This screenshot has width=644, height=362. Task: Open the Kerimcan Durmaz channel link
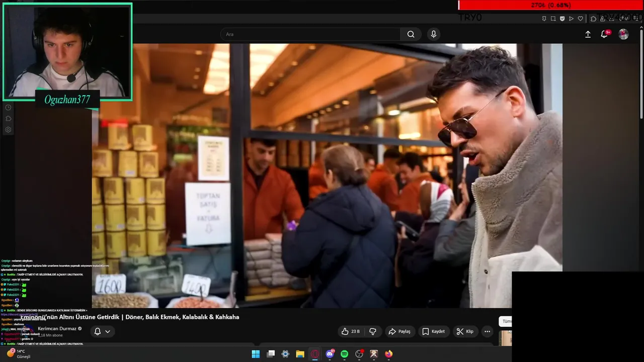click(x=57, y=328)
